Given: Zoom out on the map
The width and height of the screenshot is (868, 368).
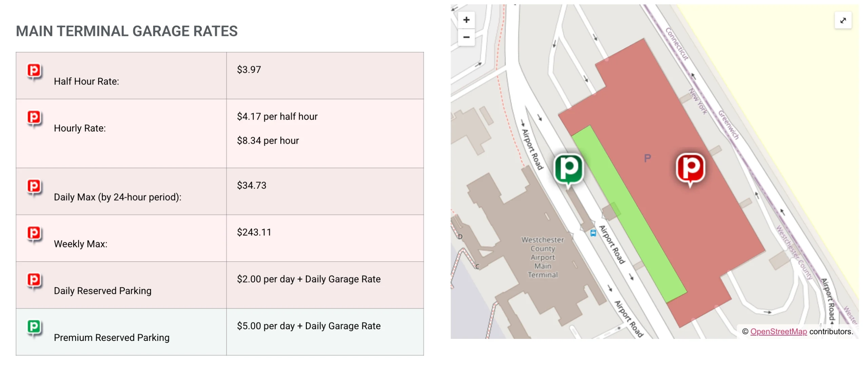Looking at the screenshot, I should click(467, 37).
